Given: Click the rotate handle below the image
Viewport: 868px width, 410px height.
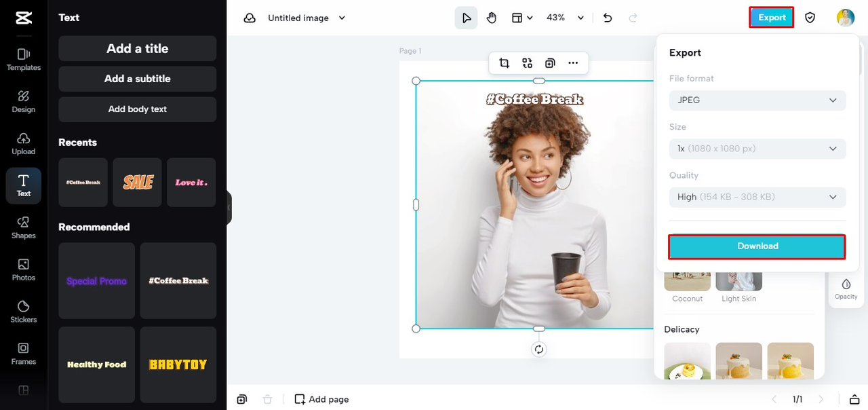Looking at the screenshot, I should (538, 350).
